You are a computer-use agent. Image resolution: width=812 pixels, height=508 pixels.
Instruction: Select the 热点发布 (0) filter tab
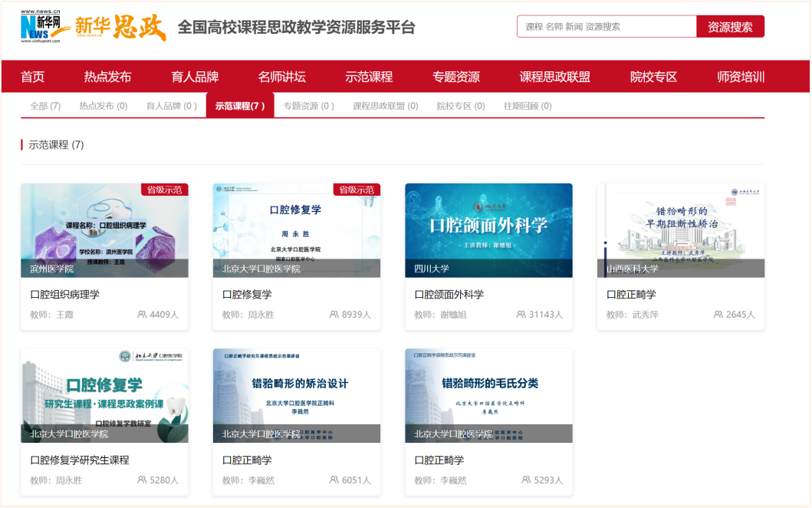pyautogui.click(x=104, y=106)
